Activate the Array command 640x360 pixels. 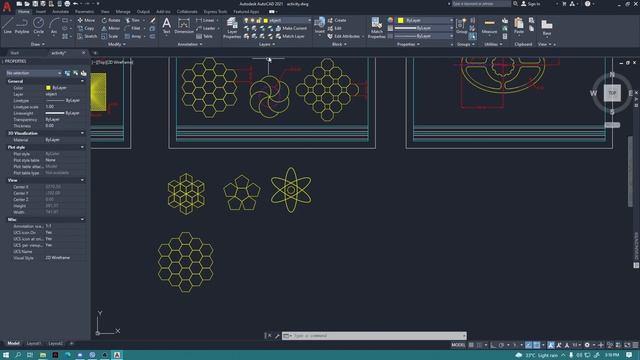(133, 36)
